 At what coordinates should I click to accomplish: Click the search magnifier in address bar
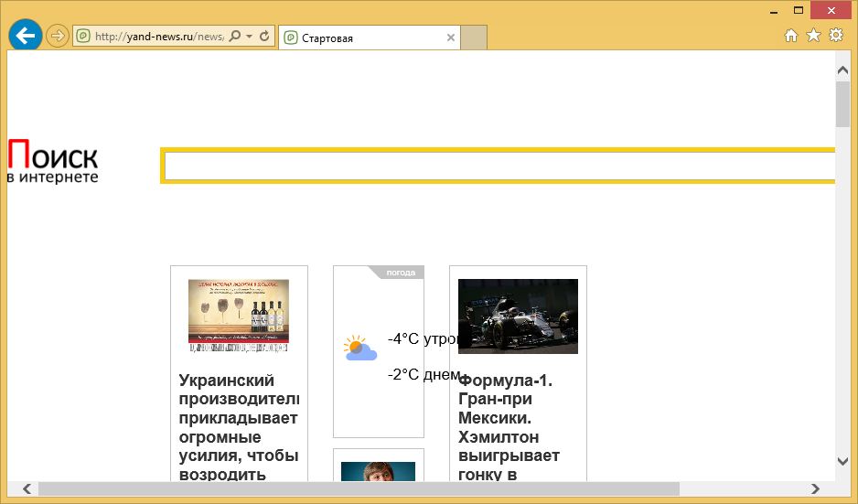(235, 37)
